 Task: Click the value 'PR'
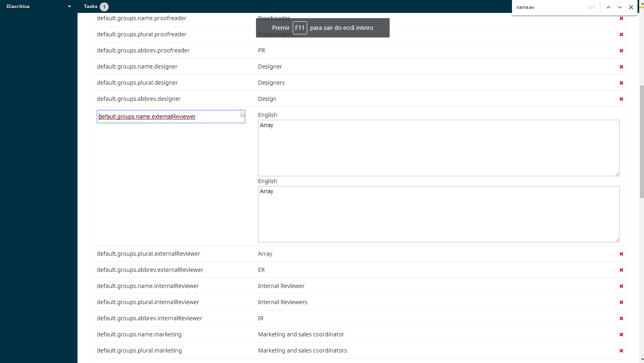pyautogui.click(x=262, y=50)
